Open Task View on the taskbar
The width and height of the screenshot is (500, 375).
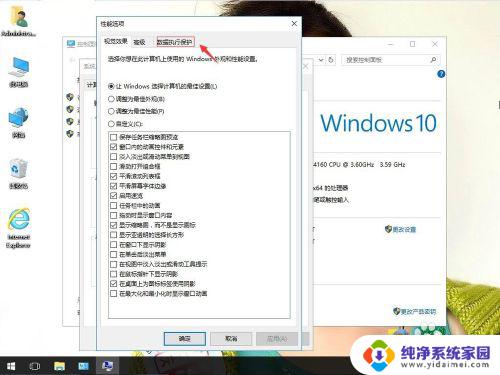(35, 366)
